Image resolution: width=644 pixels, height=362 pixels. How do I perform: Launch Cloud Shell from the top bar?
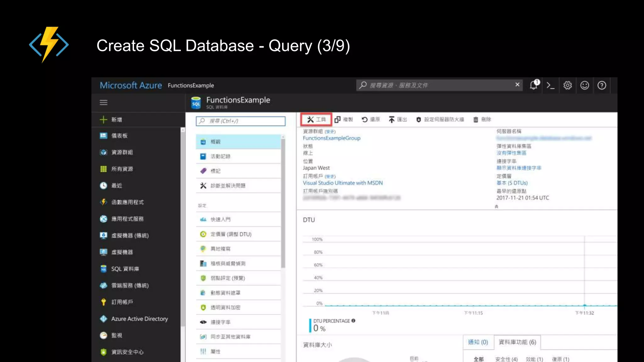pos(550,85)
